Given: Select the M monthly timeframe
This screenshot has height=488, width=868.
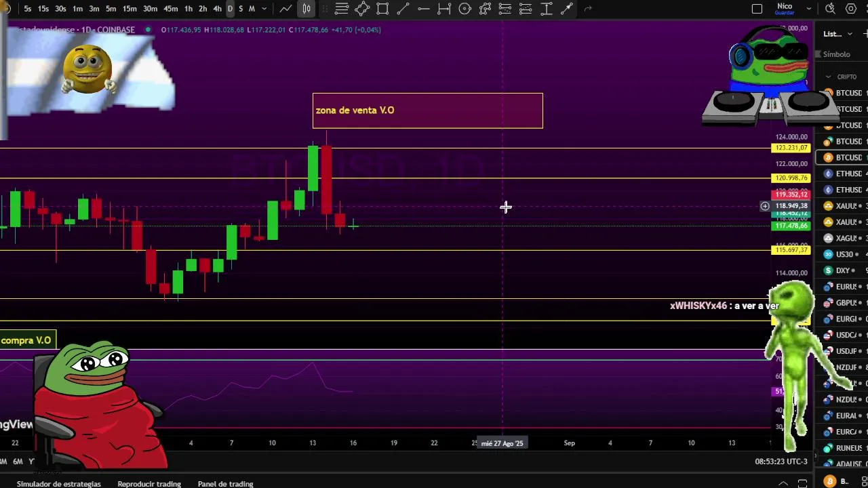Looking at the screenshot, I should click(252, 9).
